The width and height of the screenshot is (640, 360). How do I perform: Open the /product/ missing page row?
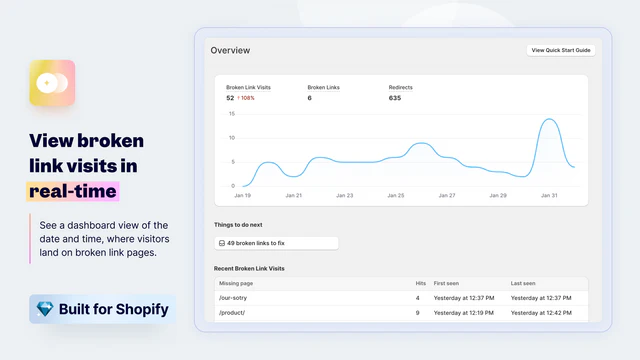401,313
